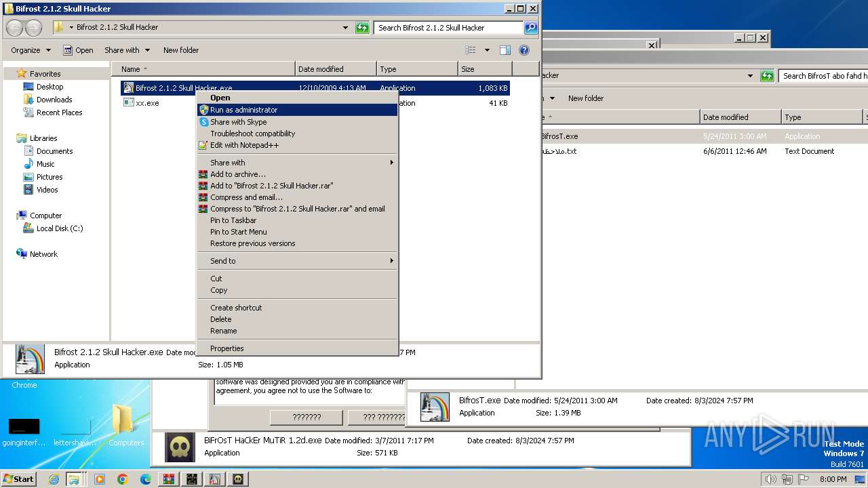Viewport: 868px width, 488px height.
Task: Click the volume speaker tray icon
Action: (x=770, y=479)
